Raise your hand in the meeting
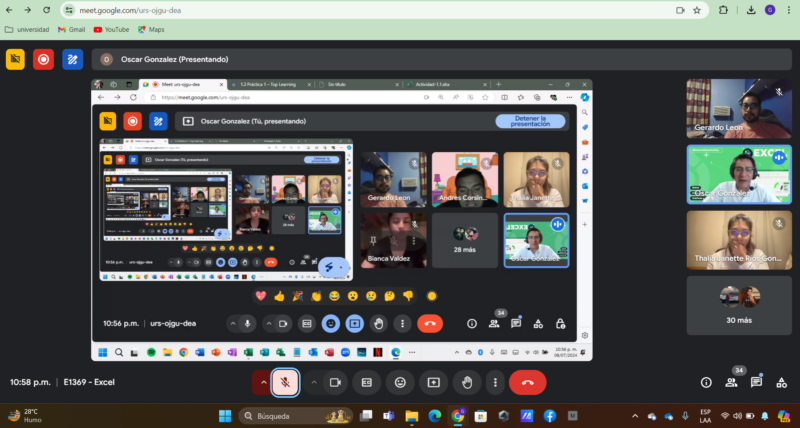800x428 pixels. click(467, 383)
